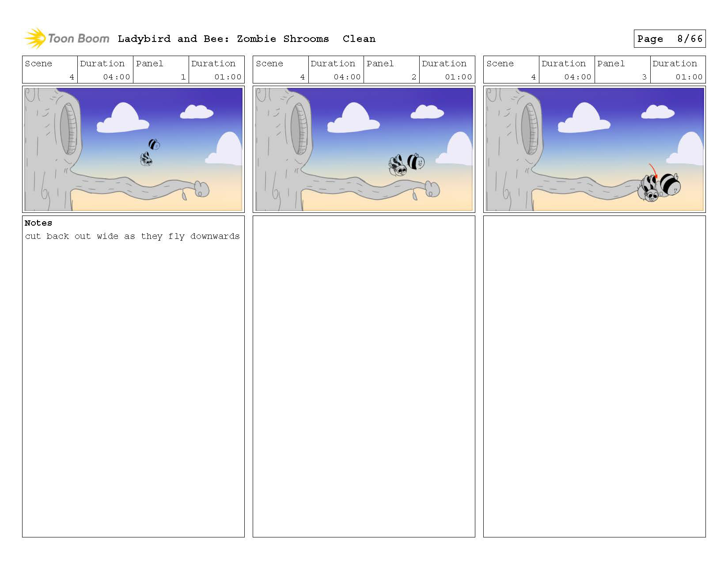Select the Scene 4 cell above Panel 3

click(511, 70)
